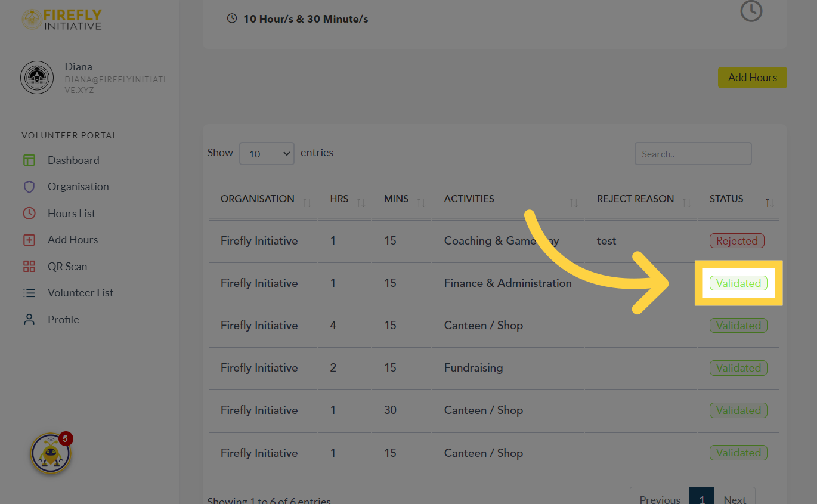Click the Hours List clock icon

click(29, 213)
